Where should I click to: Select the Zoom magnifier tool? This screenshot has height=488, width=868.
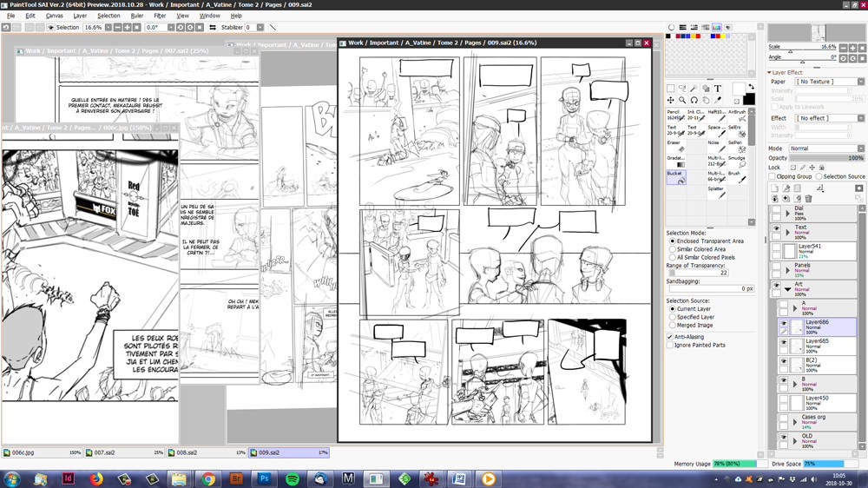[x=682, y=100]
